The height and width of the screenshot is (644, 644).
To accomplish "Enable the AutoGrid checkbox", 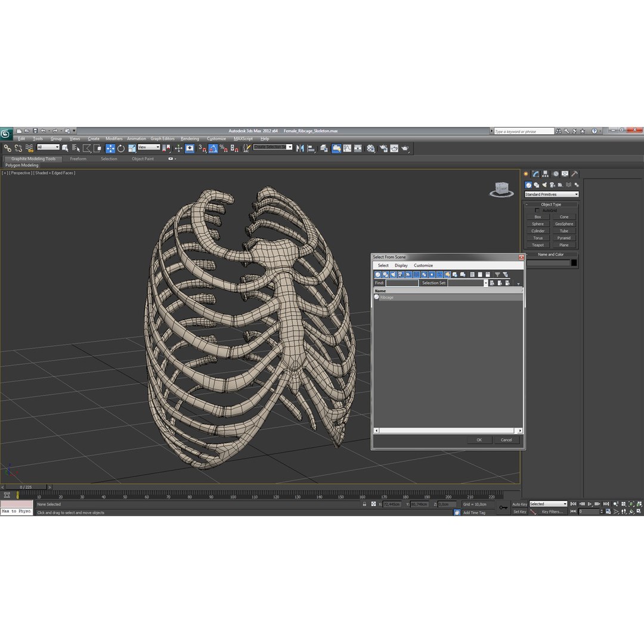I will click(x=537, y=210).
